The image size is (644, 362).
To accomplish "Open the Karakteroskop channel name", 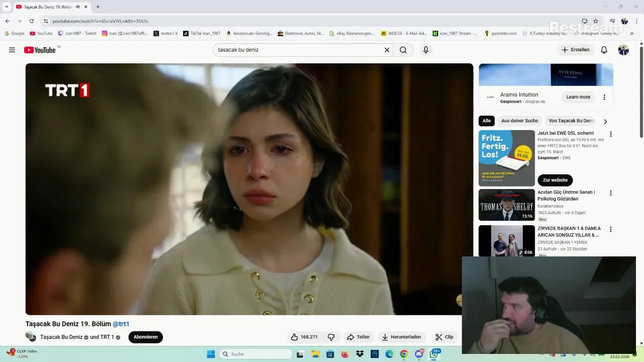I will (550, 206).
